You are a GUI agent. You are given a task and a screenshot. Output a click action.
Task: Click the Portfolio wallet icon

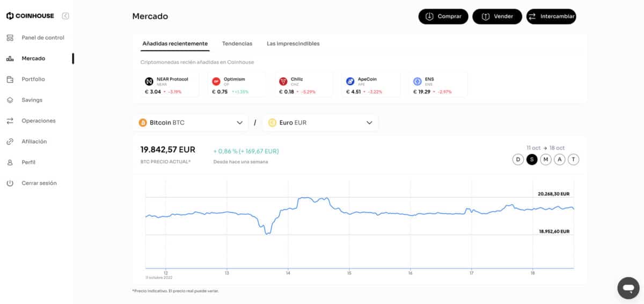(10, 79)
